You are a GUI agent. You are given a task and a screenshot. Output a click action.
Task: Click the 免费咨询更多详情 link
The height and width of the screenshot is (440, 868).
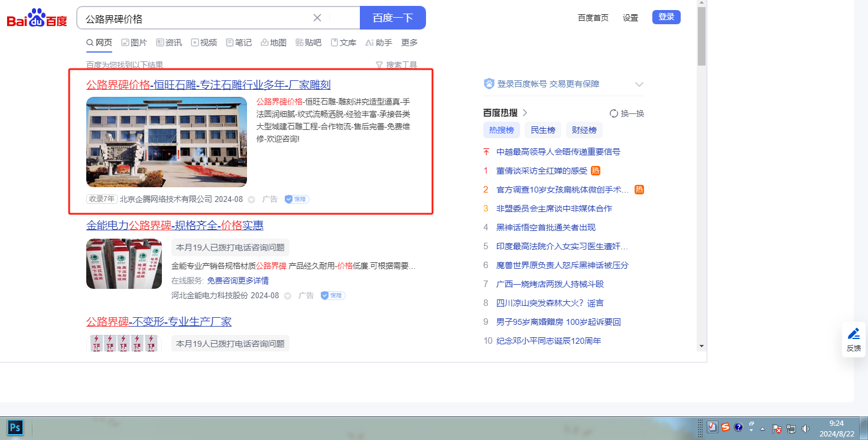coord(238,281)
